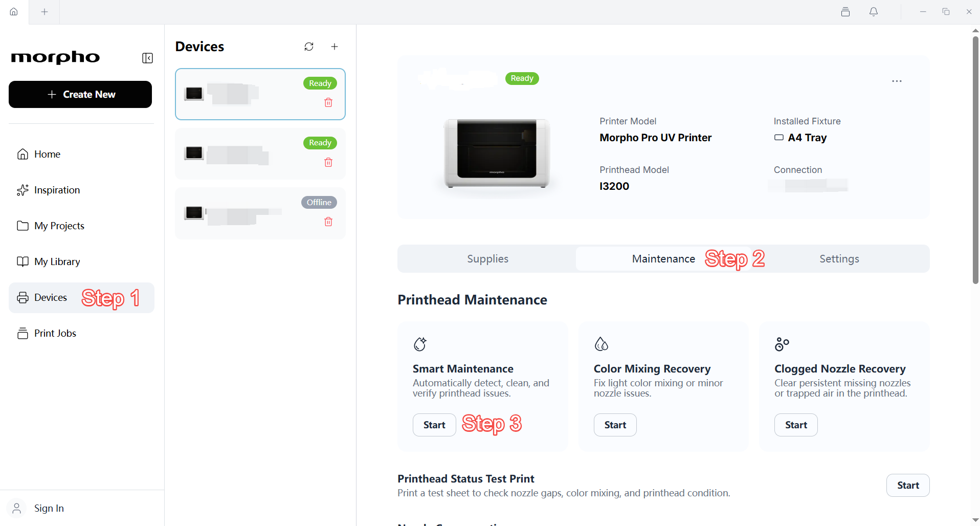Image resolution: width=980 pixels, height=526 pixels.
Task: Click the morpho logo
Action: click(x=55, y=57)
